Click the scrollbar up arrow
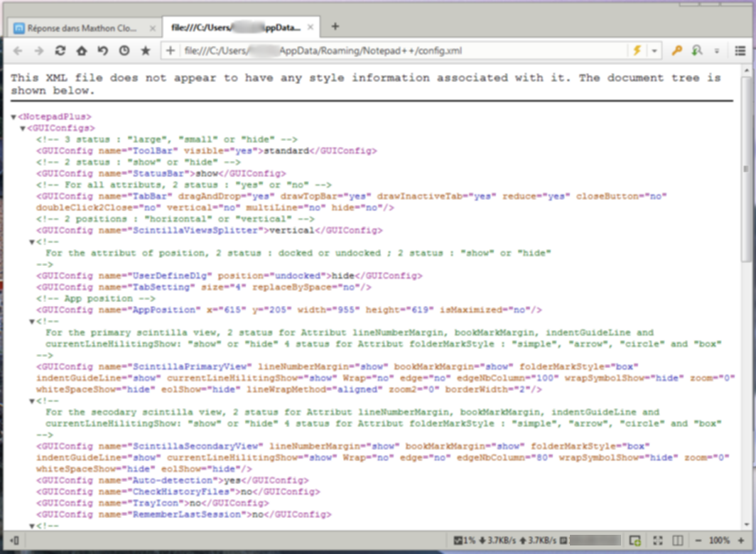 pyautogui.click(x=746, y=70)
